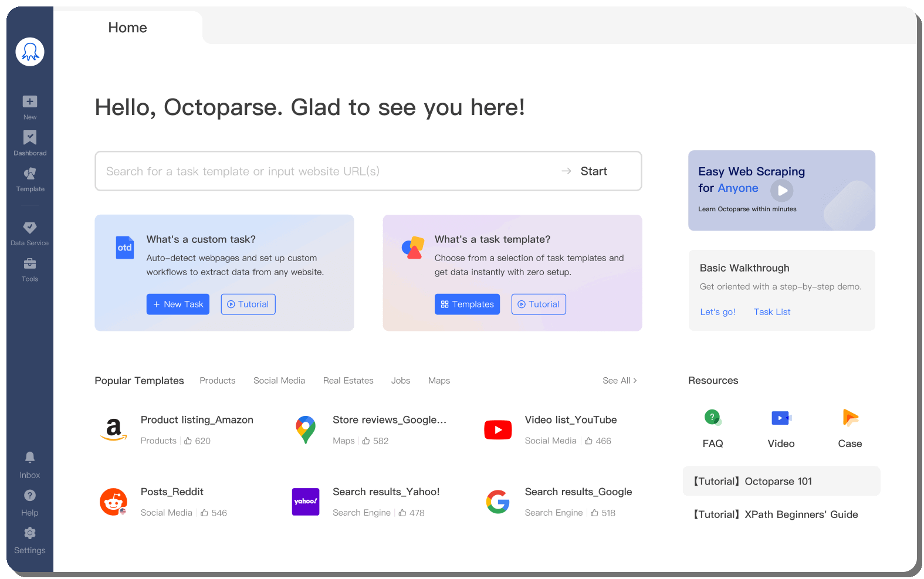The width and height of the screenshot is (924, 579).
Task: Open the FAQ resource icon
Action: pyautogui.click(x=713, y=418)
